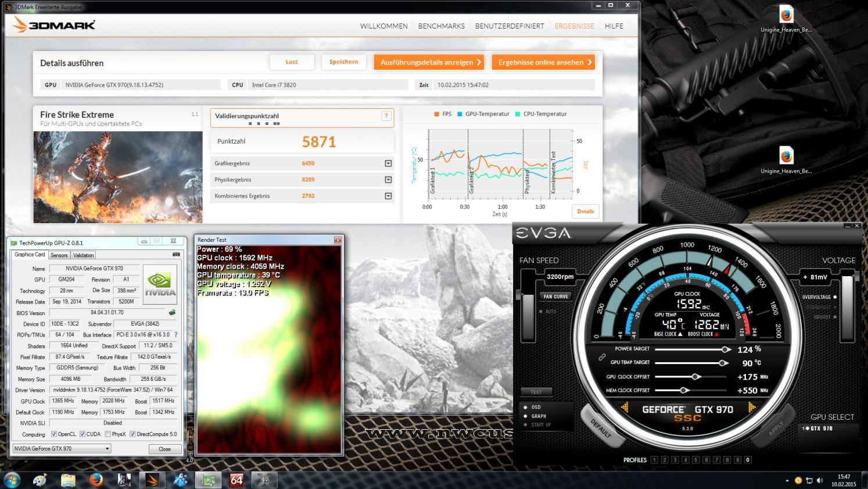Open the BENCHMARKS tab in 3DMark

441,26
